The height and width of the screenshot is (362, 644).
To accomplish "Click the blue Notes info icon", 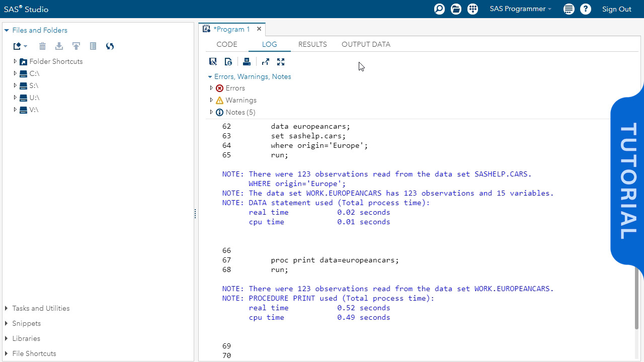I will point(219,113).
